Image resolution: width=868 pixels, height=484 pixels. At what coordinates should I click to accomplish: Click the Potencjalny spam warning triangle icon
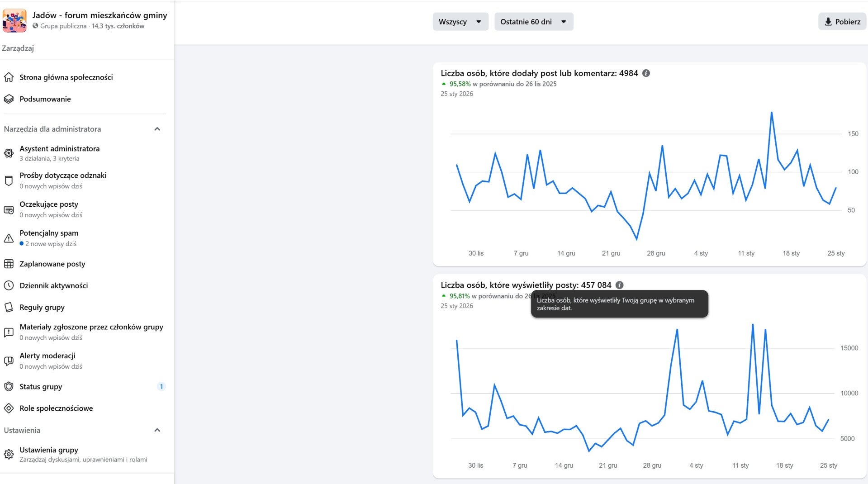tap(9, 238)
